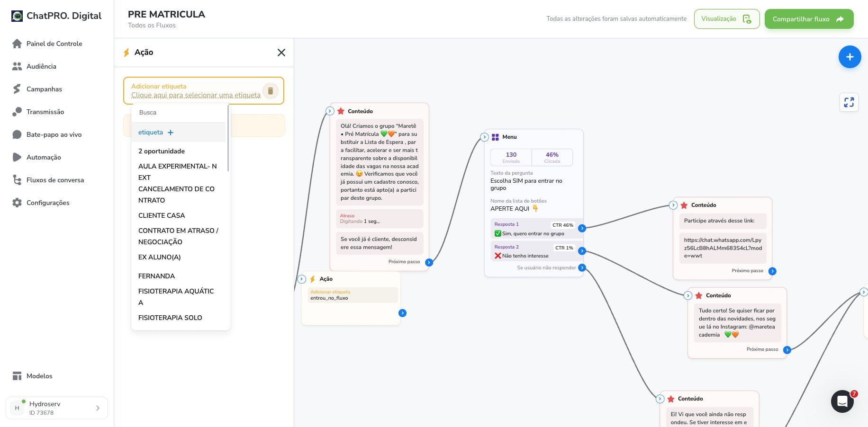The height and width of the screenshot is (427, 868).
Task: Delete the Adicionar etiqueta action with trash icon
Action: 271,90
